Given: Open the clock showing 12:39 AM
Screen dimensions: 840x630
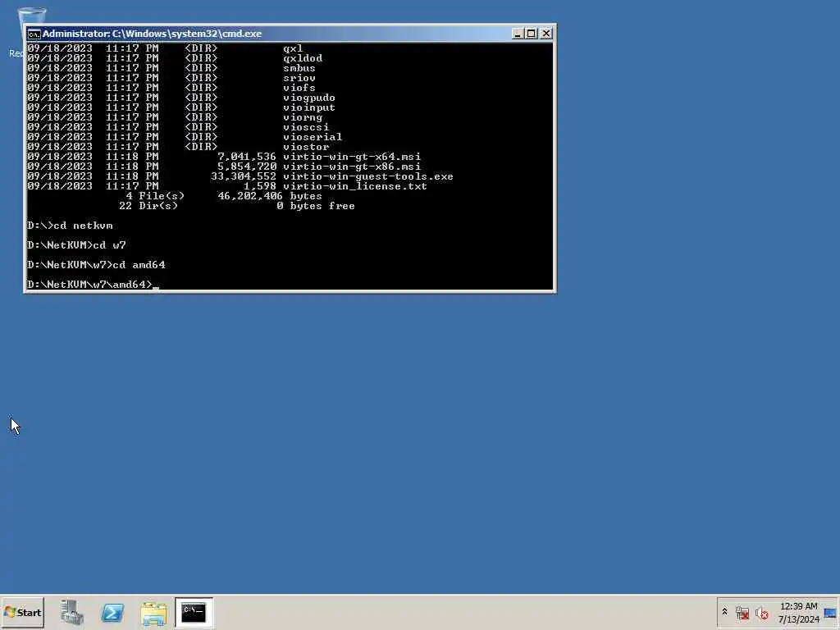Looking at the screenshot, I should [x=799, y=612].
